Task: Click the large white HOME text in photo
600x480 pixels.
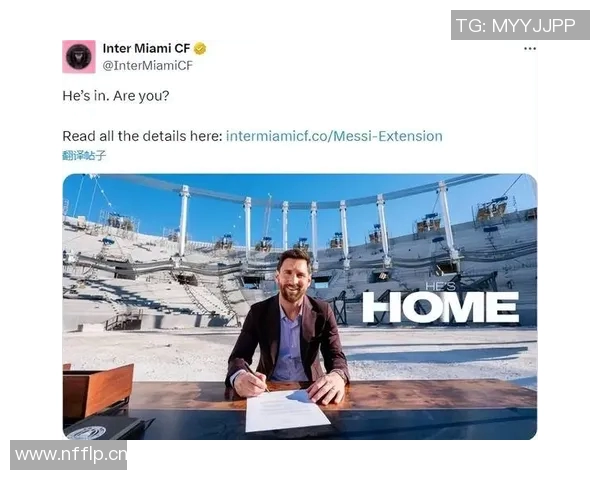Action: coord(440,307)
